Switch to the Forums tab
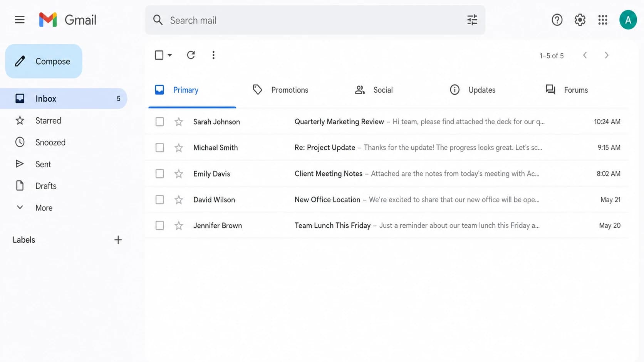The width and height of the screenshot is (644, 362). (x=567, y=90)
